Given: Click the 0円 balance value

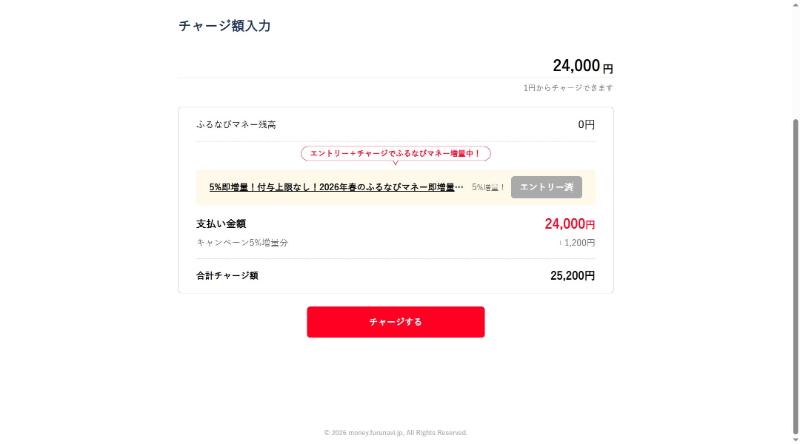Looking at the screenshot, I should tap(586, 125).
